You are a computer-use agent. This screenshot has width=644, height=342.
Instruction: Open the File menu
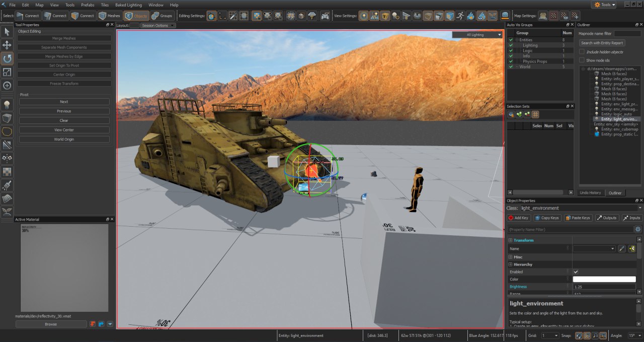pyautogui.click(x=12, y=5)
